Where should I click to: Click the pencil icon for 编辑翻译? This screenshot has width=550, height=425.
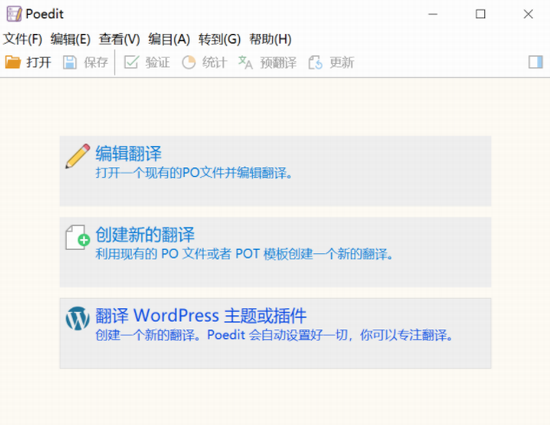tap(78, 156)
